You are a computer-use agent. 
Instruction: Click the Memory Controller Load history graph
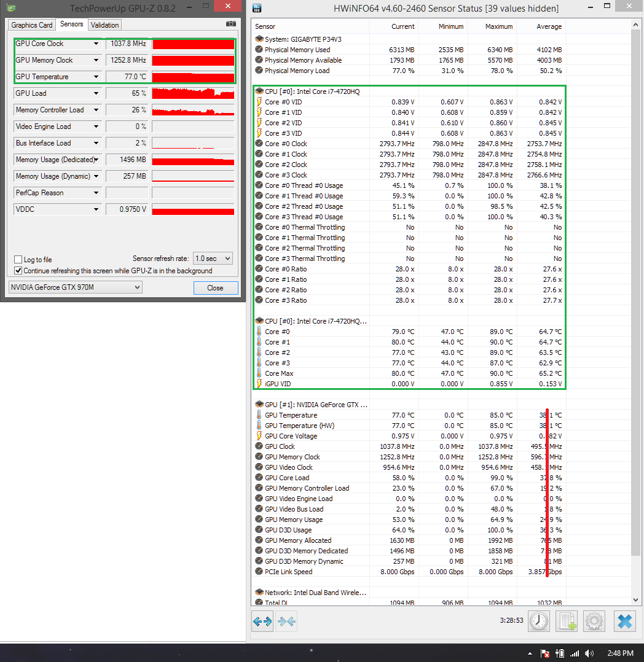193,110
